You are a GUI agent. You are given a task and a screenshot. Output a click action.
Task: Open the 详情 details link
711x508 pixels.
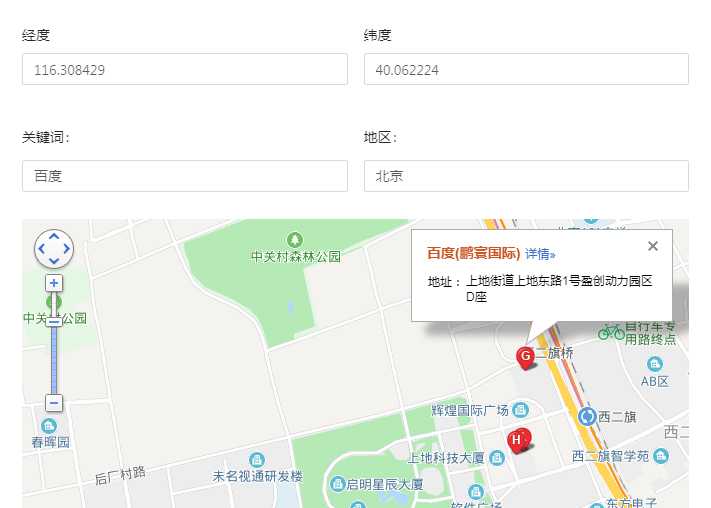coord(540,254)
